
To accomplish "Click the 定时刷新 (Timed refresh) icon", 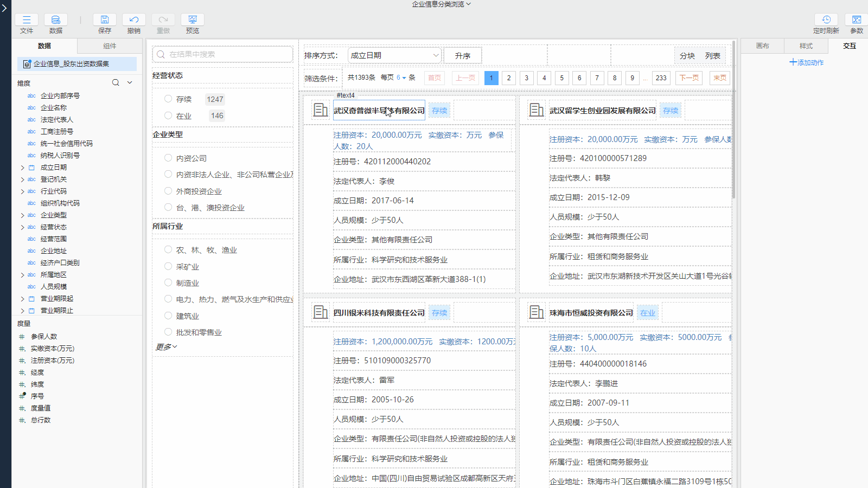I will (x=826, y=20).
